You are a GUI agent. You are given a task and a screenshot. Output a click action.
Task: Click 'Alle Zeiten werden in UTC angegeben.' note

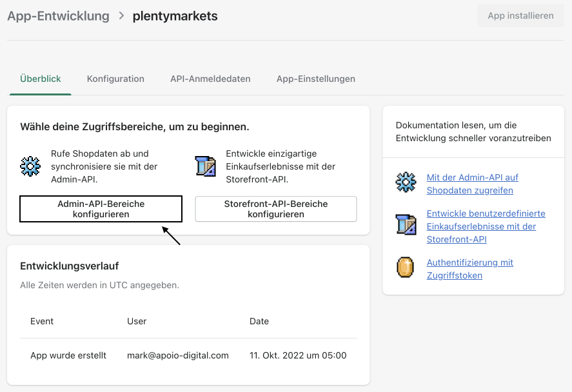point(99,285)
